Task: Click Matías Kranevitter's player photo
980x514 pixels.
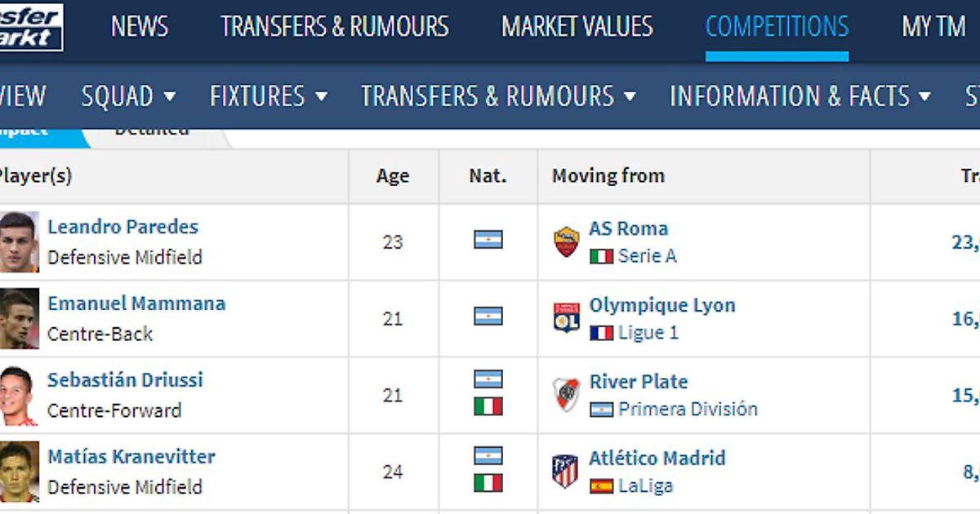Action: (x=18, y=472)
